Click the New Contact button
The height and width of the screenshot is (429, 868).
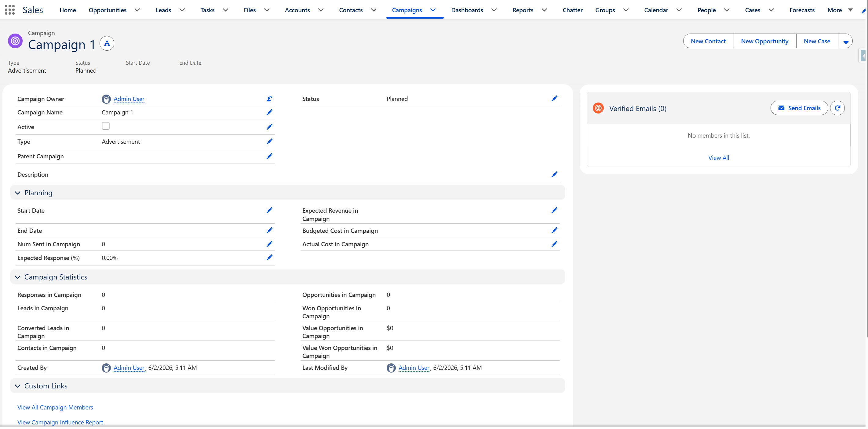tap(708, 41)
